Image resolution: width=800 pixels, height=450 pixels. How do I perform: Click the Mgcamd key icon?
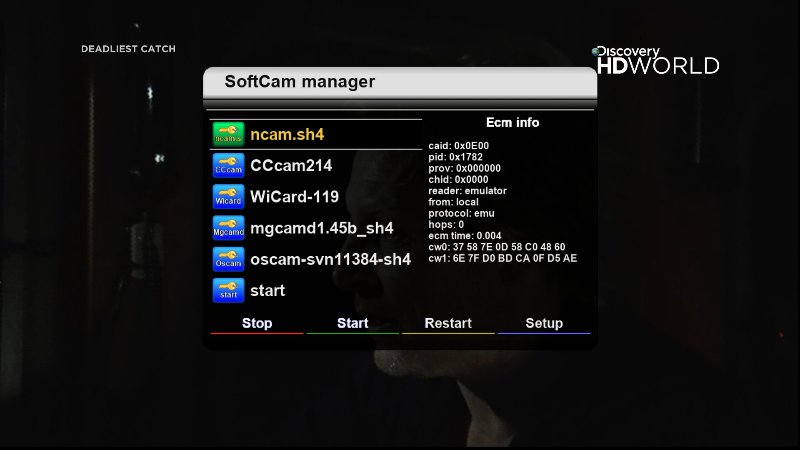pos(228,228)
